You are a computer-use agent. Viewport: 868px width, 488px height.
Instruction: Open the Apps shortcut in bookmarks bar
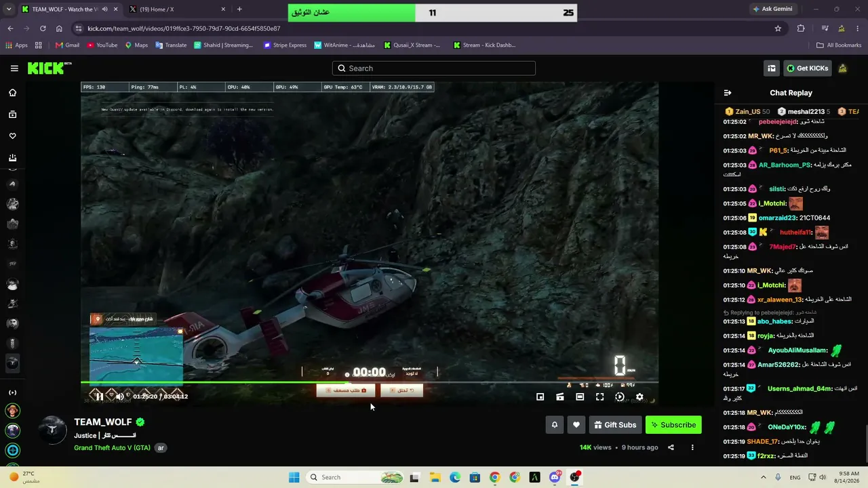point(16,45)
